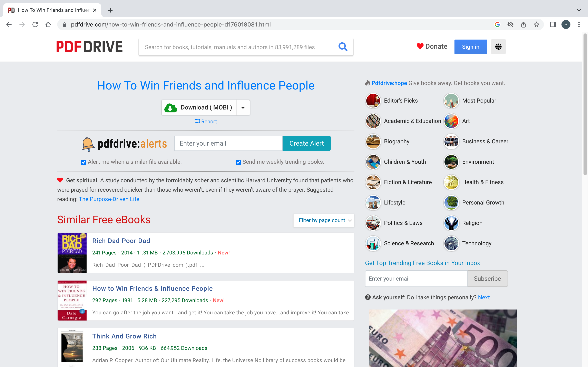Open a new browser tab

tap(110, 10)
